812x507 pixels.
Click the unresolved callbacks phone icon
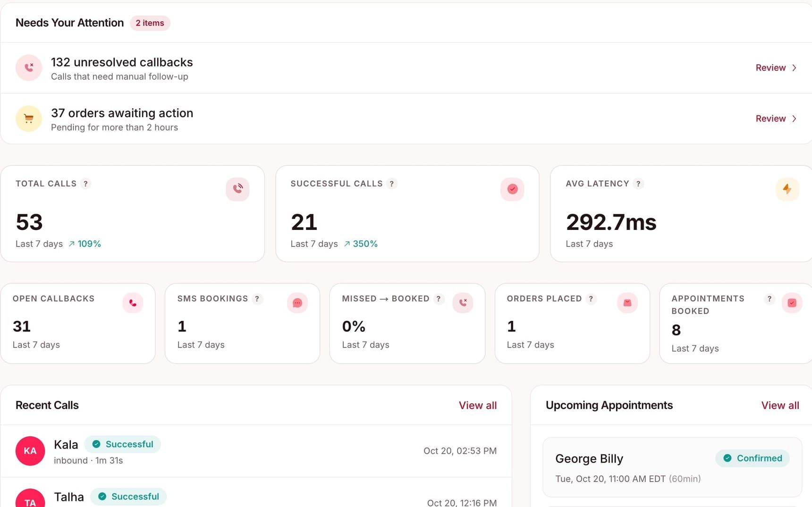tap(29, 68)
